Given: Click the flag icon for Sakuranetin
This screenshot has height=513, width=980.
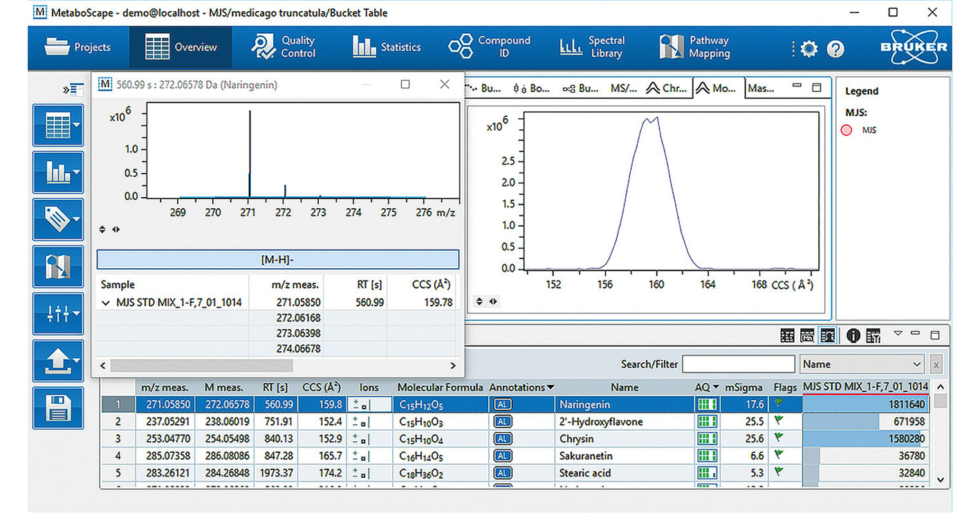Looking at the screenshot, I should [x=780, y=455].
